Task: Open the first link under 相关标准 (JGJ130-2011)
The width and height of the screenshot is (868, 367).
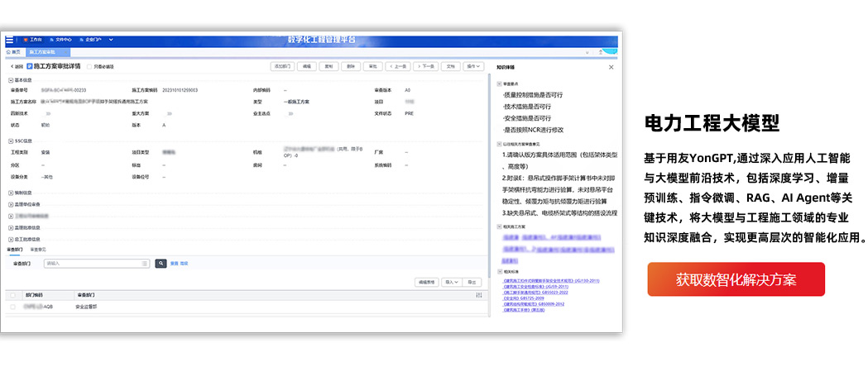Action: (x=551, y=281)
